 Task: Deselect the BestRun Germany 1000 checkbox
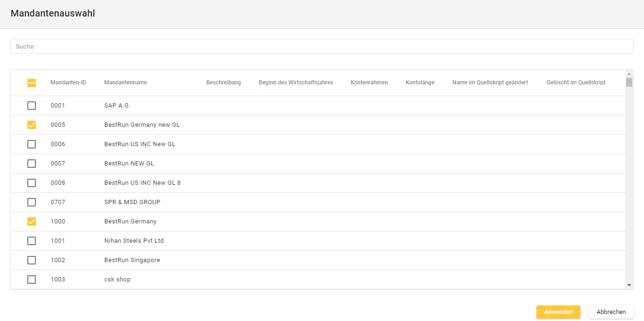[32, 222]
